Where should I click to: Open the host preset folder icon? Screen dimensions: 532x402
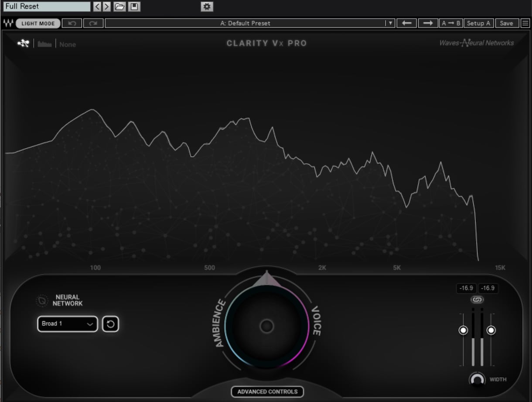[x=119, y=7]
